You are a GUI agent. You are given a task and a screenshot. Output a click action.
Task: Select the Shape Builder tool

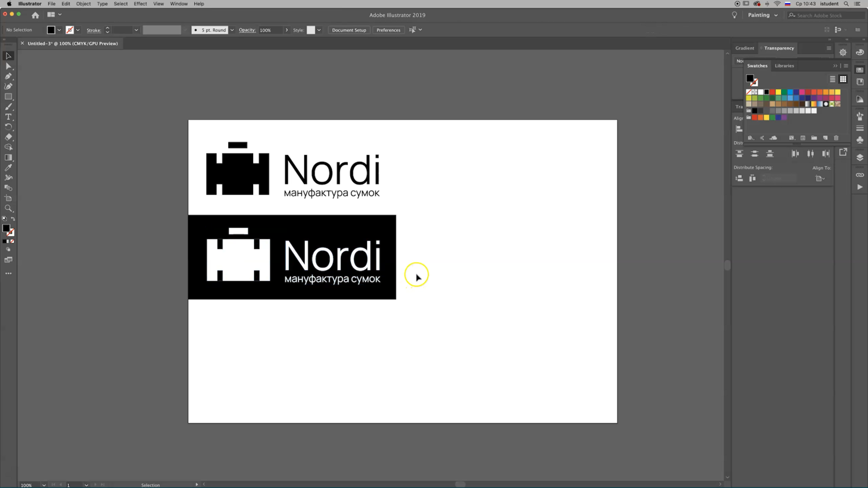8,147
